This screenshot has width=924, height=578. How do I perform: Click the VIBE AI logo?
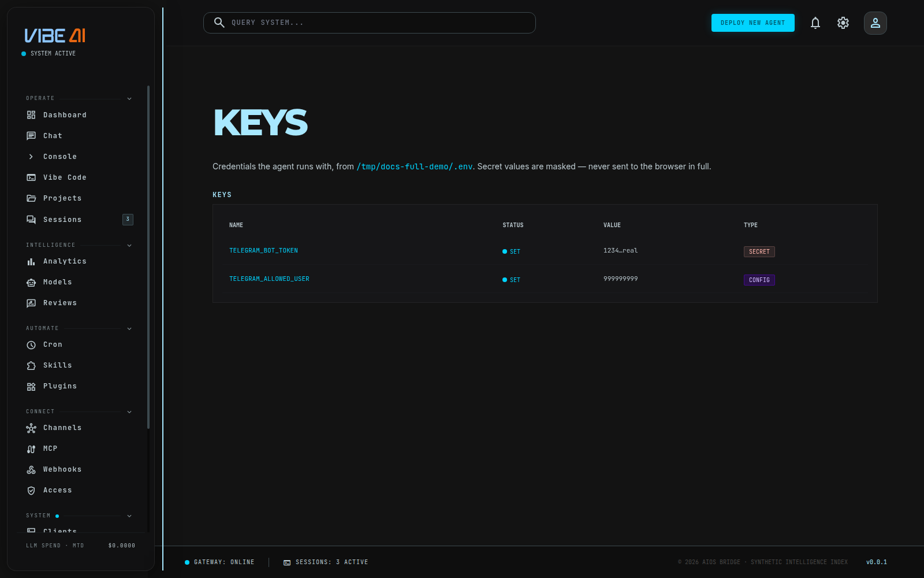(55, 36)
